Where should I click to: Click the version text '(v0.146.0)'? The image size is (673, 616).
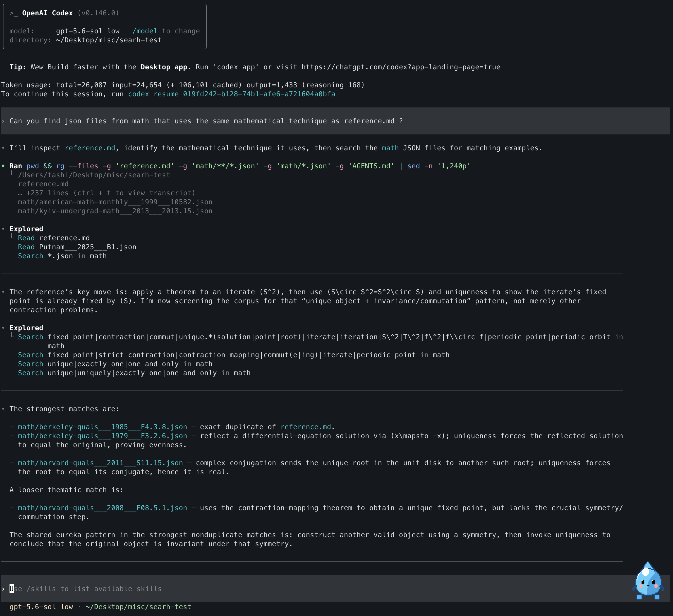click(x=98, y=13)
